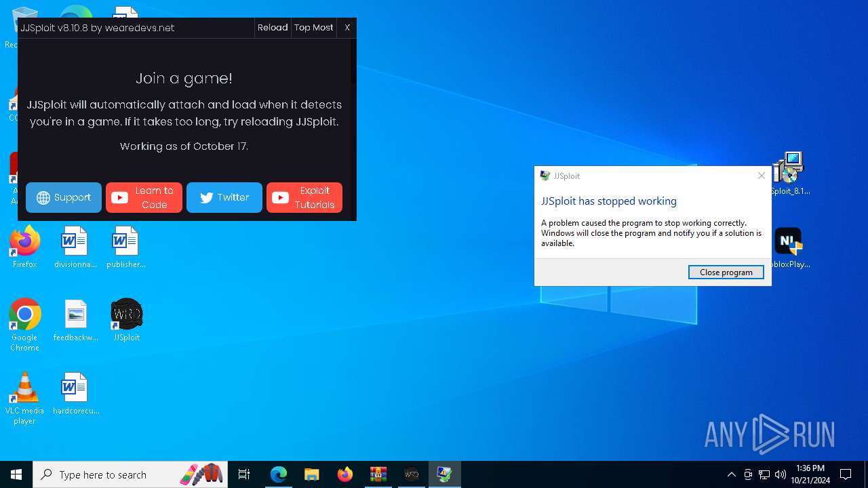
Task: Open the notification center icon
Action: 846,474
